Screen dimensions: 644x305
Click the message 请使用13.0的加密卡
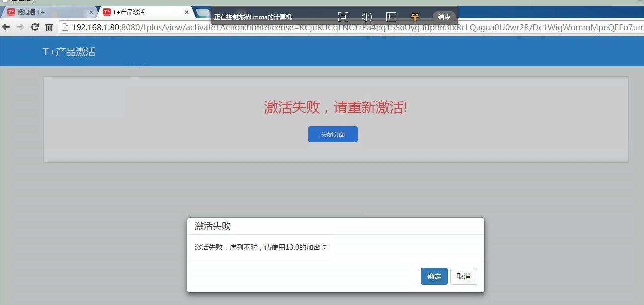tap(296, 247)
